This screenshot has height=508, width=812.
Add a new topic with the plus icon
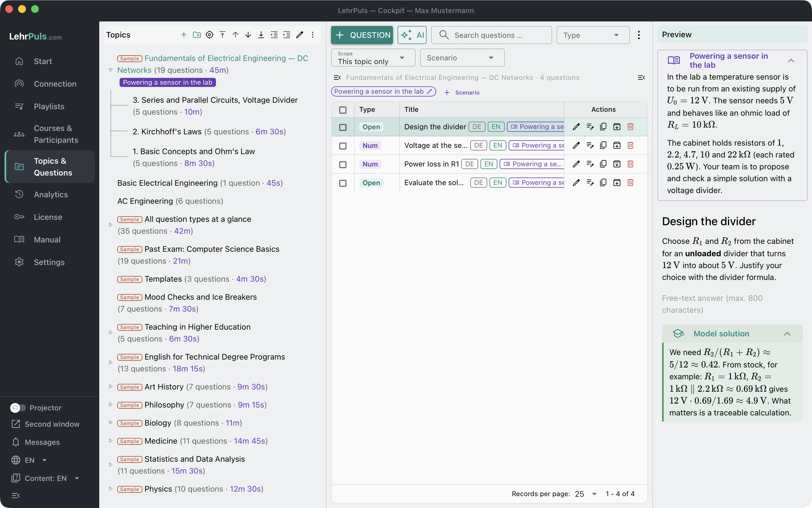point(184,35)
